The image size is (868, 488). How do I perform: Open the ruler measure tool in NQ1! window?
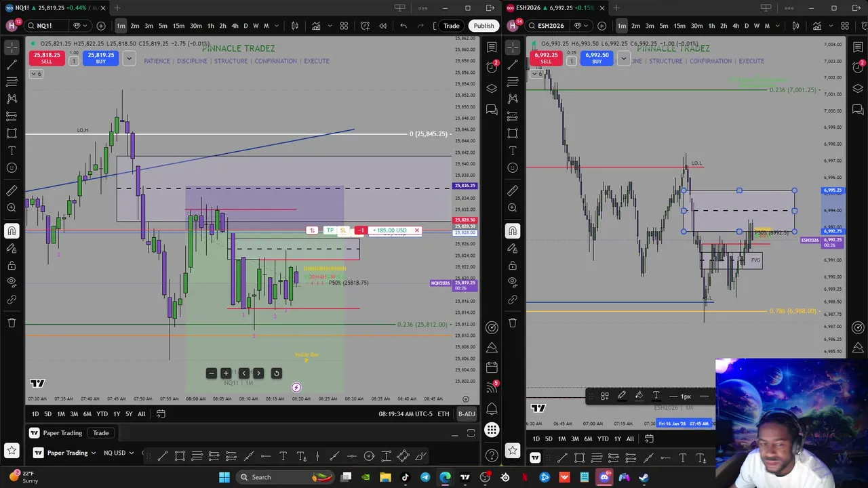(12, 191)
